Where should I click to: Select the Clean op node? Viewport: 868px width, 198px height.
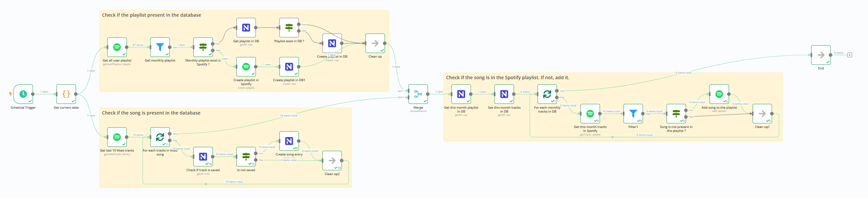click(x=375, y=43)
